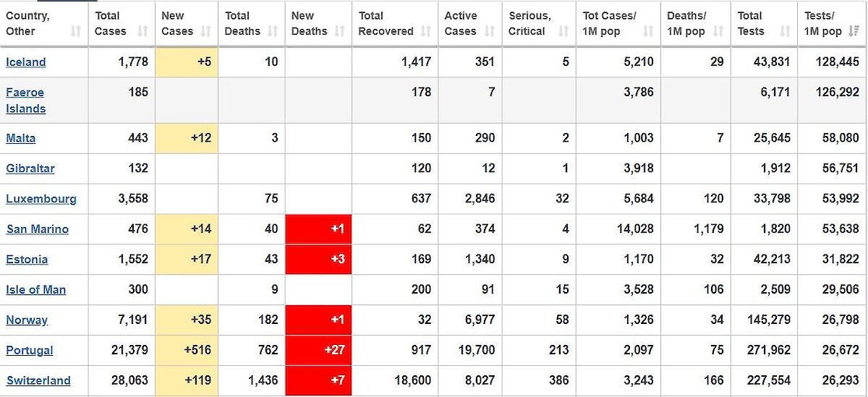868x397 pixels.
Task: Open the Iceland country link
Action: pos(26,62)
